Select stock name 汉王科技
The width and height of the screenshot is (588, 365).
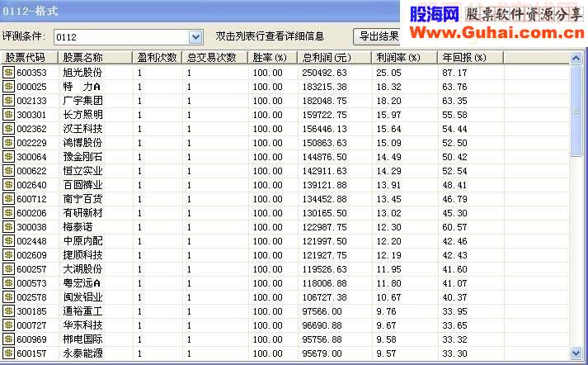click(82, 129)
